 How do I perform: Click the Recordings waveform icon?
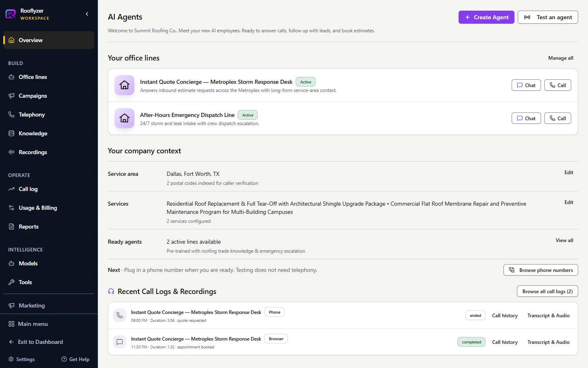pos(11,152)
